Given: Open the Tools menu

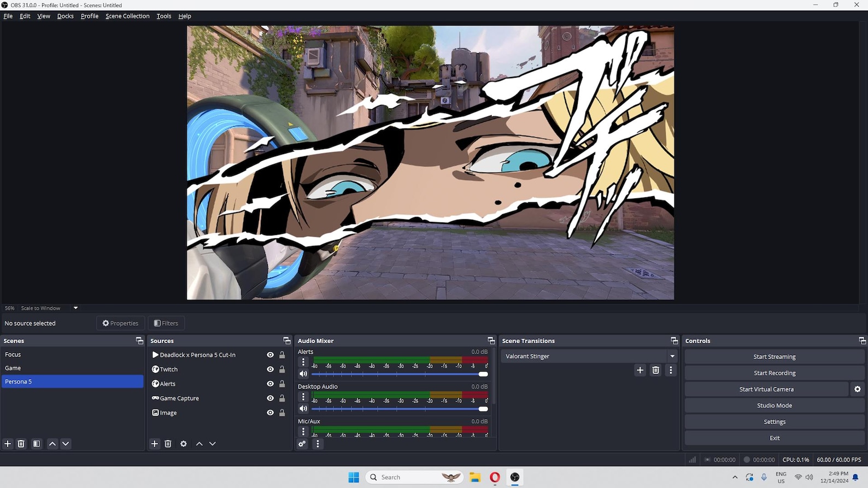Looking at the screenshot, I should pos(164,16).
